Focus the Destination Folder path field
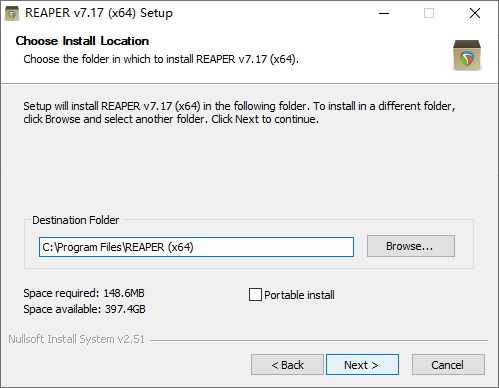 point(196,247)
